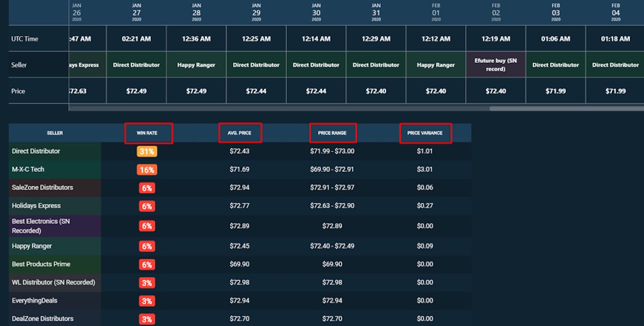The height and width of the screenshot is (326, 644).
Task: Click the 6% win rate badge for SaleZone Distributors
Action: point(147,188)
